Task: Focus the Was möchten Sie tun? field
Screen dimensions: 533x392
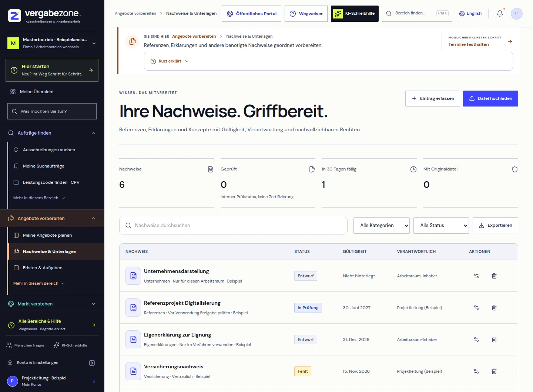Action: tap(52, 111)
